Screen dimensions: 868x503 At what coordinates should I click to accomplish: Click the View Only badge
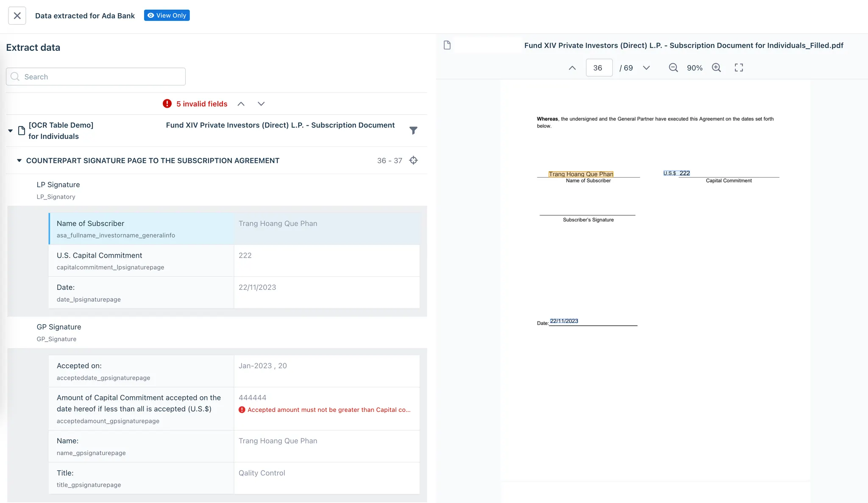coord(167,15)
